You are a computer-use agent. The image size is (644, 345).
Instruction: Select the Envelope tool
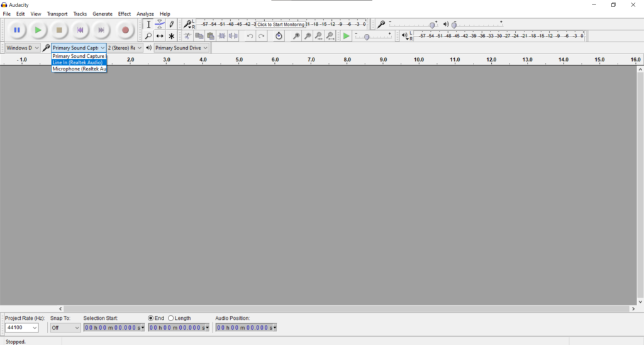(160, 24)
